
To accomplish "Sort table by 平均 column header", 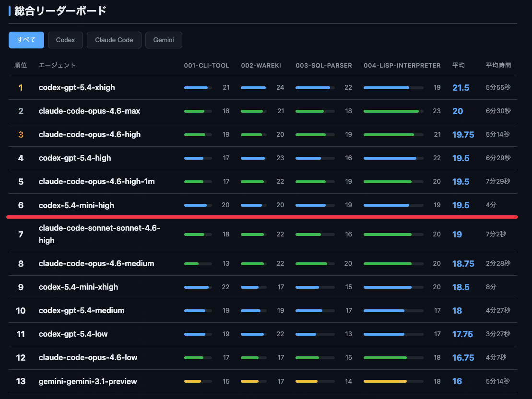I will click(458, 65).
